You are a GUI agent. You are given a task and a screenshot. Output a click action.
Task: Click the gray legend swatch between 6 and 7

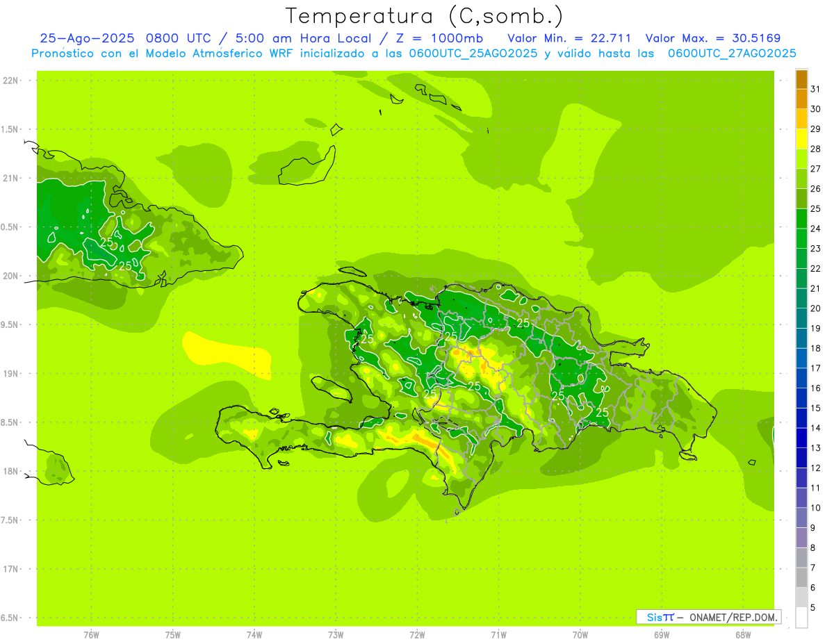pos(801,577)
